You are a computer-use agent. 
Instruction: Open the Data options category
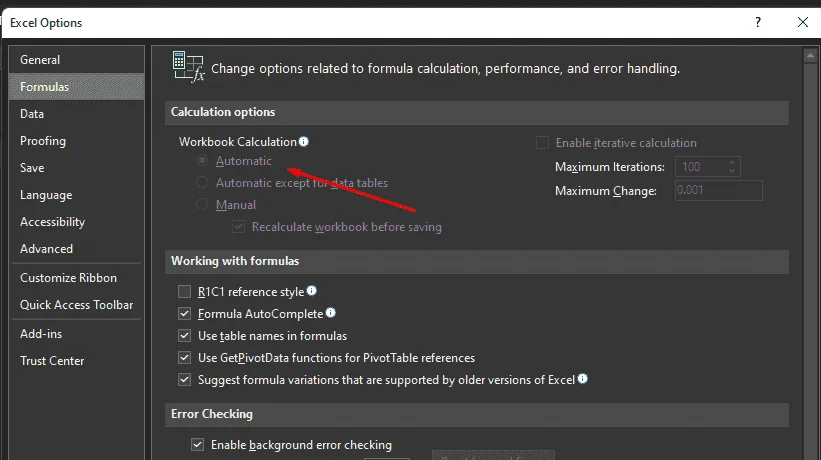[76, 114]
